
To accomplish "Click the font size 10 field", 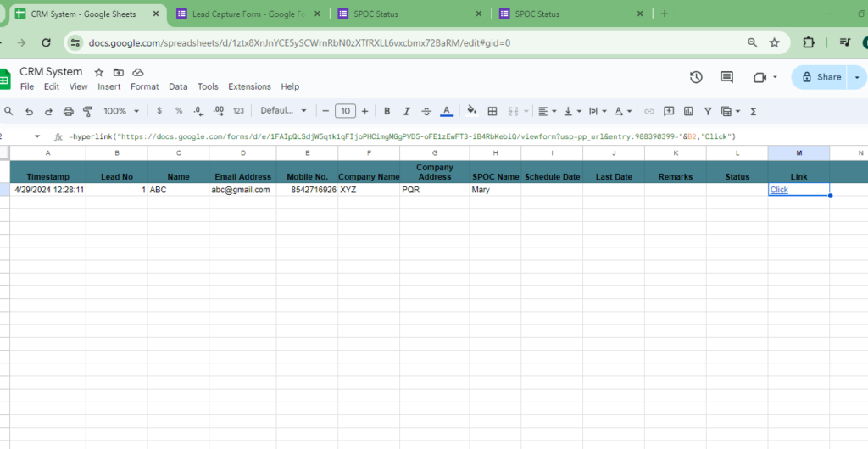I will point(346,111).
